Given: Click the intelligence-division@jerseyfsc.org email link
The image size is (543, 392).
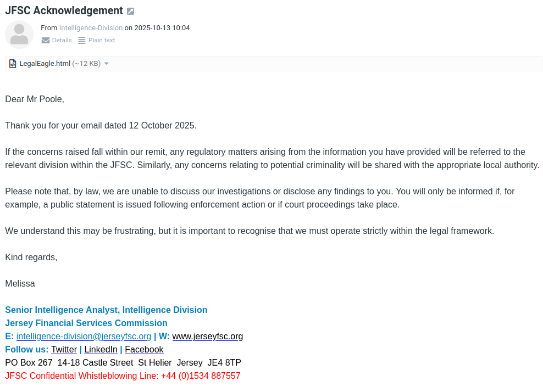Looking at the screenshot, I should coord(84,337).
